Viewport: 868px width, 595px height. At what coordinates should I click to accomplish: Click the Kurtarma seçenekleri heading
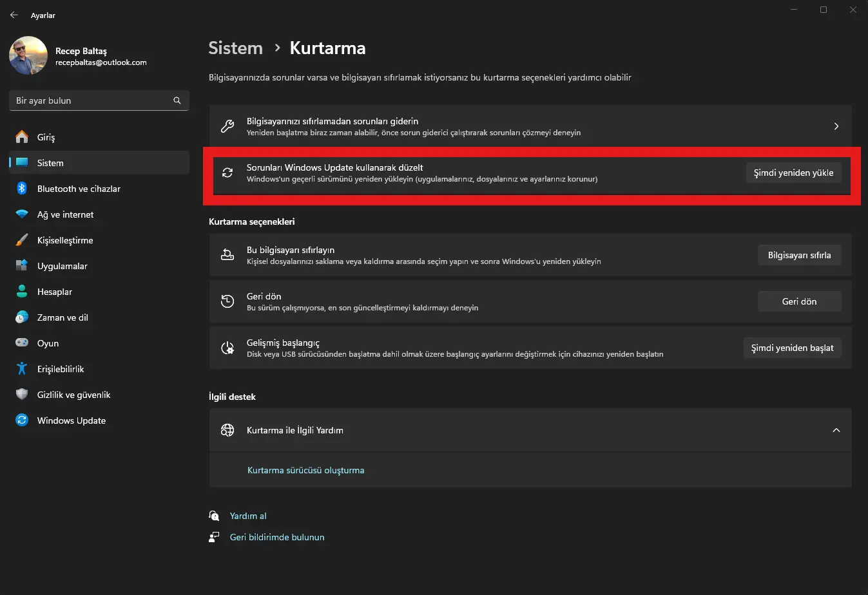click(252, 222)
